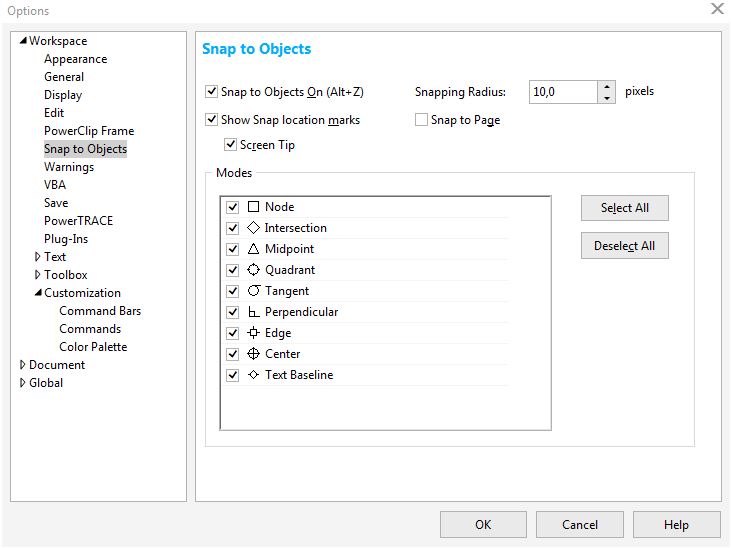731x548 pixels.
Task: Click the Perpendicular snap mode icon
Action: [x=254, y=312]
